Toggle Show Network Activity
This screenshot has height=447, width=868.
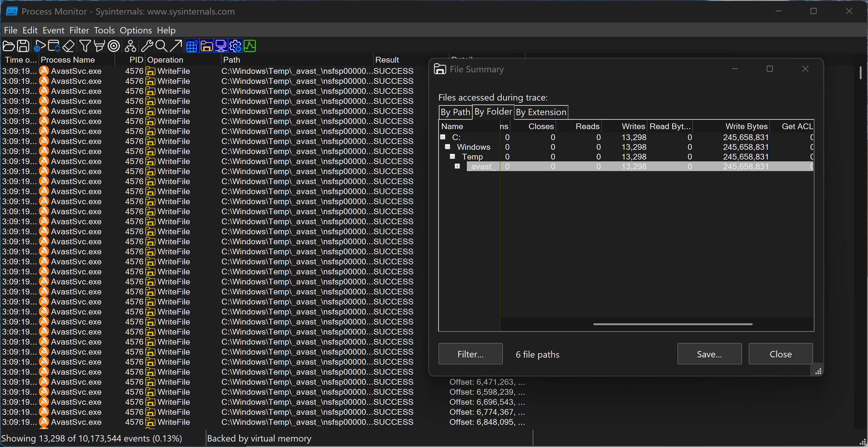(221, 46)
